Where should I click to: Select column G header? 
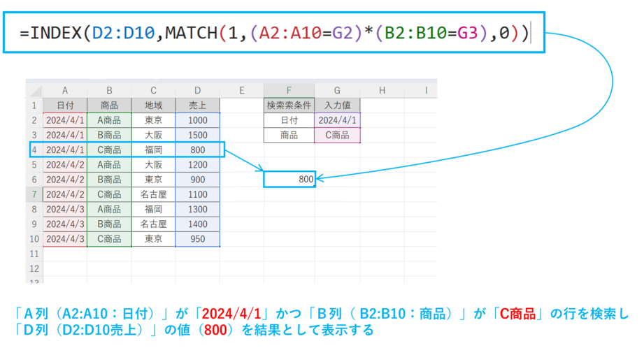click(337, 90)
